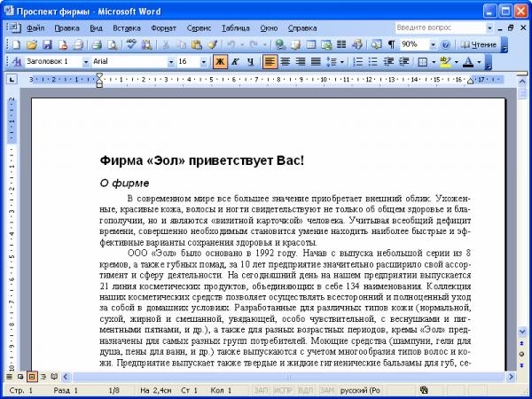Viewport: 532px width, 399px height.
Task: Decrease paragraph indent
Action: coord(388,62)
